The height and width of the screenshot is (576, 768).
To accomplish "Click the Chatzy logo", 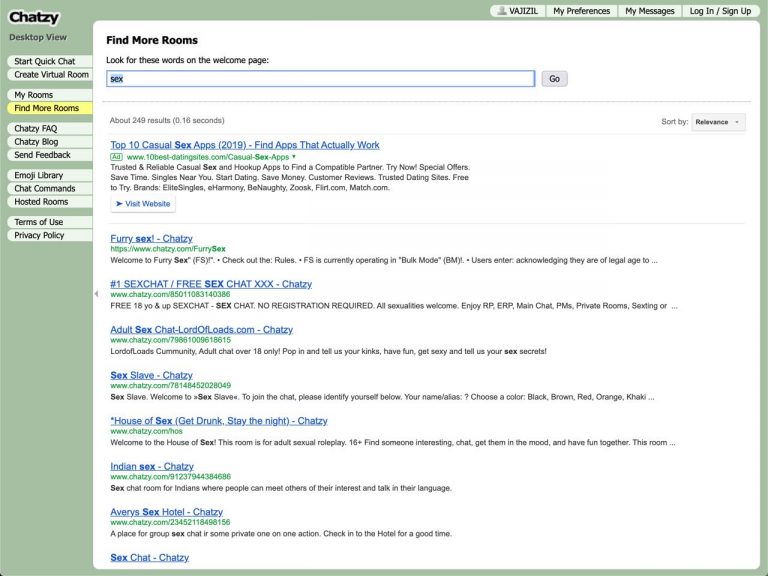I will pos(34,17).
